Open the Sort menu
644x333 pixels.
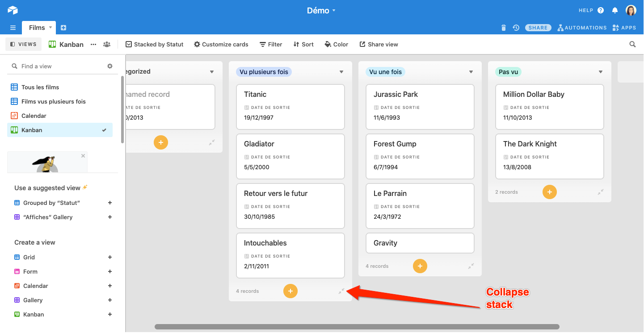click(x=303, y=44)
